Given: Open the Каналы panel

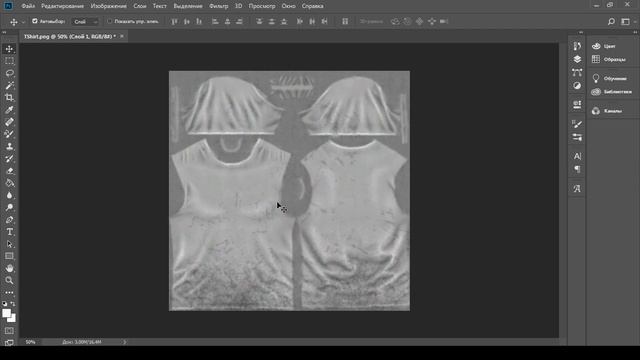Looking at the screenshot, I should 607,111.
